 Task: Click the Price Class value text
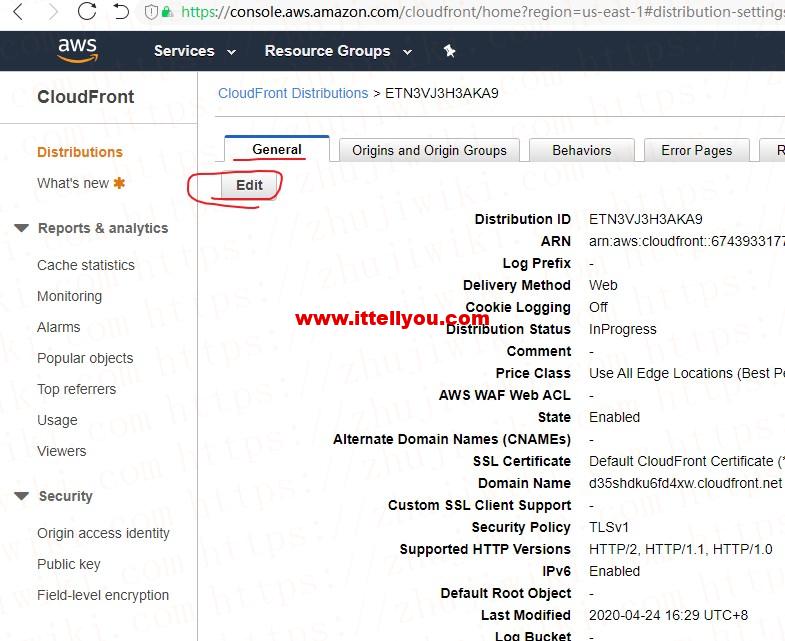[687, 374]
